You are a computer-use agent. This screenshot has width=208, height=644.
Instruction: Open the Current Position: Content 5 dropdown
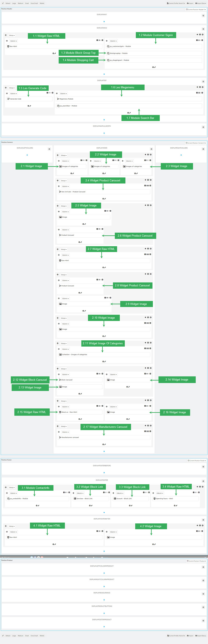click(x=196, y=143)
